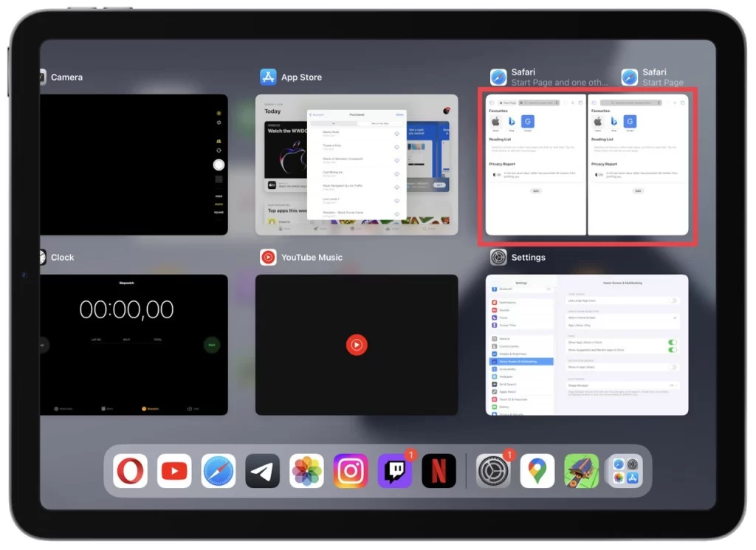The height and width of the screenshot is (550, 756).
Task: Click the address bar in right Safari pane
Action: click(x=631, y=103)
